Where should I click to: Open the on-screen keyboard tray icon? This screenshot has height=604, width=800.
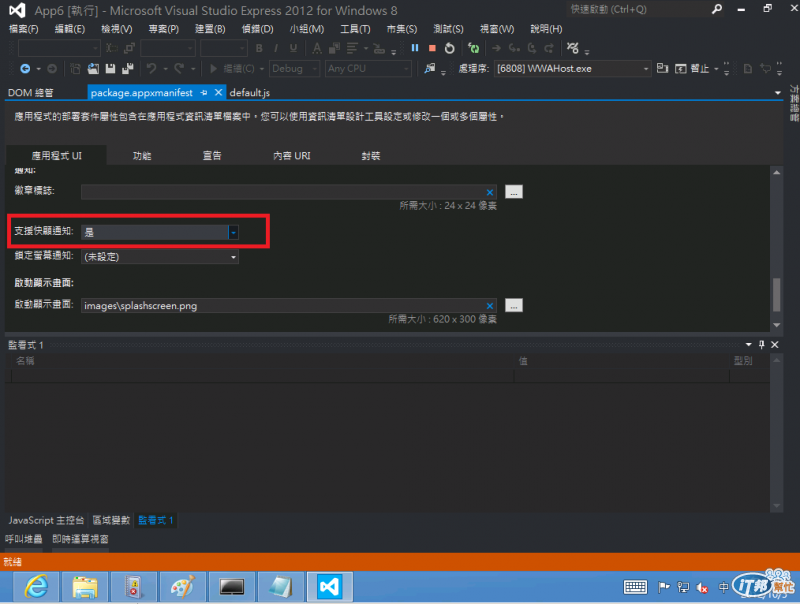pos(635,588)
